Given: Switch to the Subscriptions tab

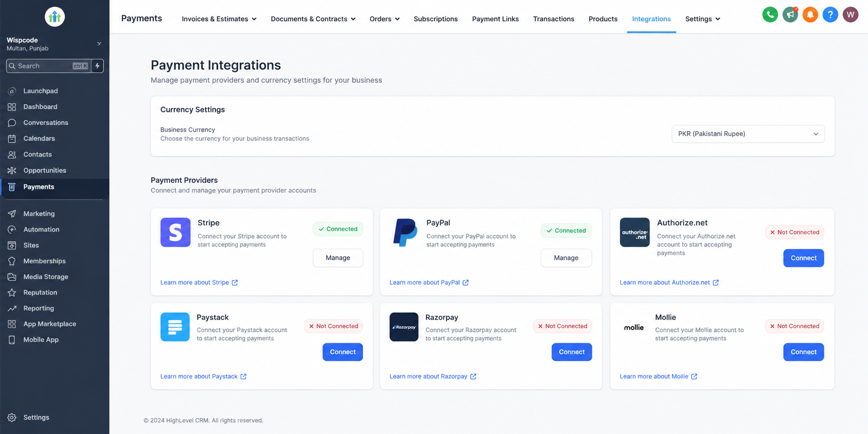Looking at the screenshot, I should pos(435,19).
